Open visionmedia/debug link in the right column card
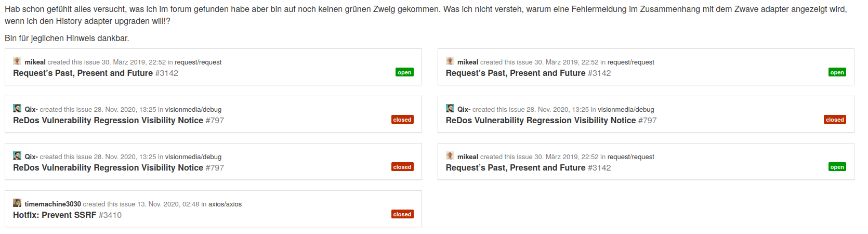 626,110
